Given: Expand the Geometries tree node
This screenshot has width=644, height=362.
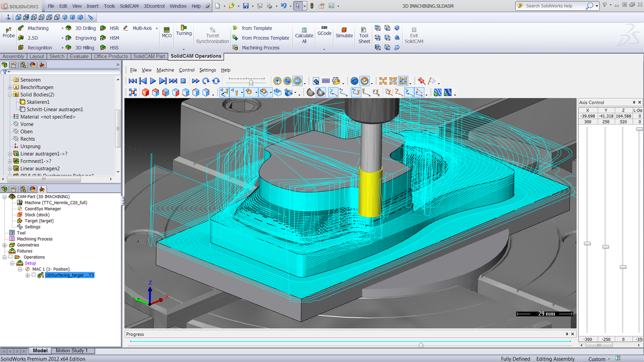Looking at the screenshot, I should (x=5, y=245).
